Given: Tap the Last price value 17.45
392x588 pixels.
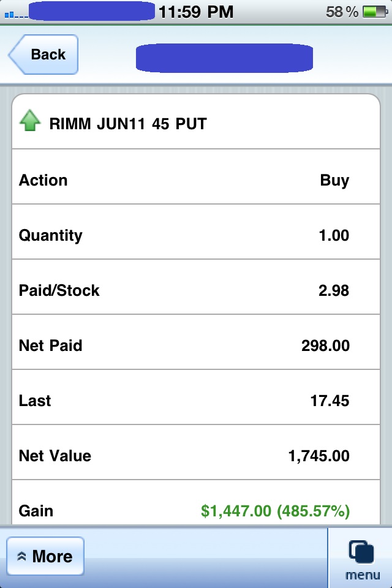Looking at the screenshot, I should 330,401.
